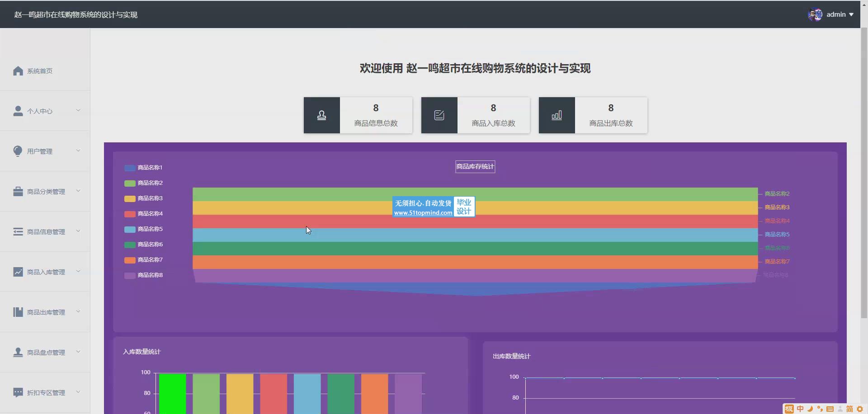Click the 用户管理 lightbulb icon
868x414 pixels.
[x=18, y=151]
